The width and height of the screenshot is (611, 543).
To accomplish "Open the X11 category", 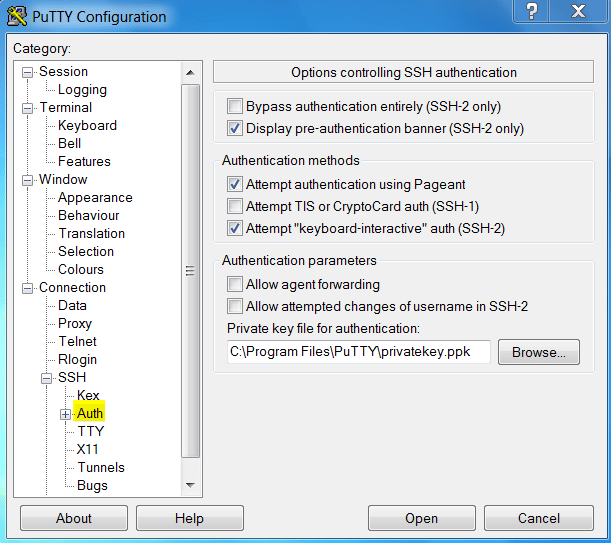I will (87, 449).
